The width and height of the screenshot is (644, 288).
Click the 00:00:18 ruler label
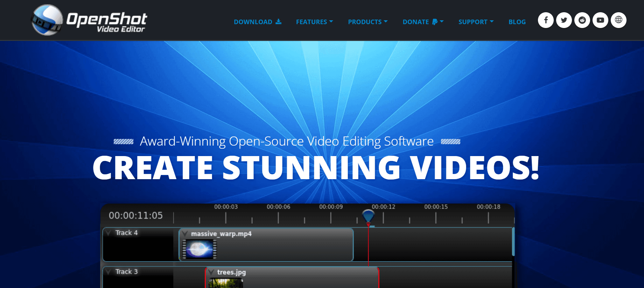click(x=488, y=207)
